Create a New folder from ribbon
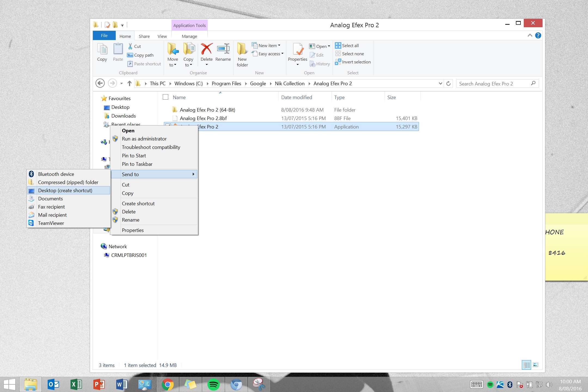Viewport: 588px width, 392px height. 242,54
